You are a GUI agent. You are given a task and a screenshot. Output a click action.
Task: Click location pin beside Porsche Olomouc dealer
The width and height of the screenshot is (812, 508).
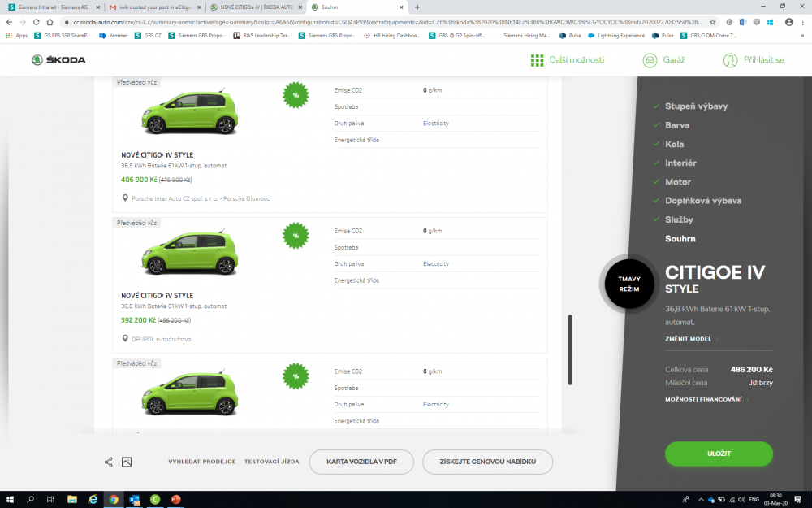125,198
